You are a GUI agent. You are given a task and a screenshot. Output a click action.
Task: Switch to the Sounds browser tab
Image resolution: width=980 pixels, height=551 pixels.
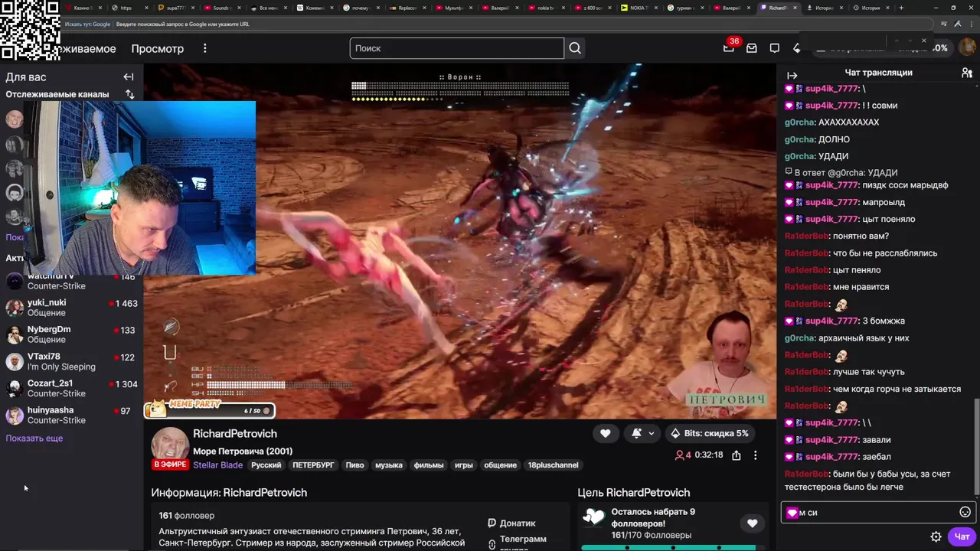[x=221, y=8]
